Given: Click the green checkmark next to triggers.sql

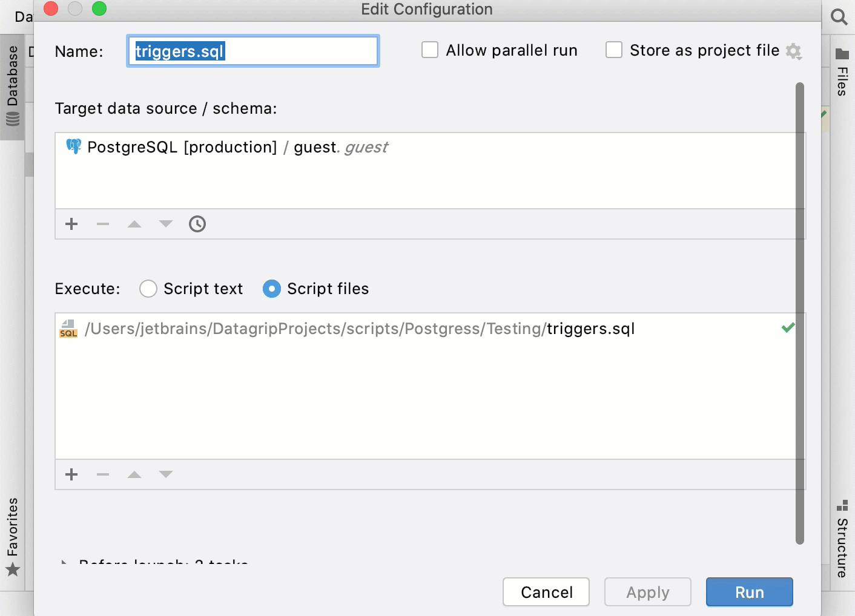Looking at the screenshot, I should click(x=788, y=327).
